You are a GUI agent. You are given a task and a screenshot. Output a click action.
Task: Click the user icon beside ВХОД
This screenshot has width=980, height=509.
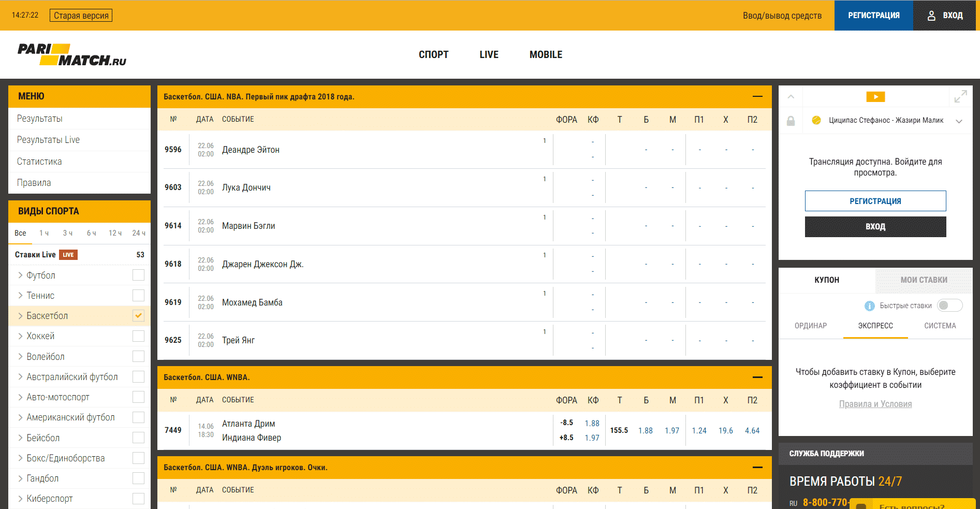[x=931, y=16]
